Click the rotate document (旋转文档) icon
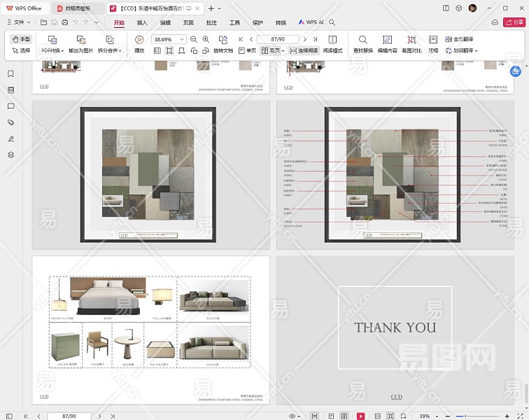 223,40
